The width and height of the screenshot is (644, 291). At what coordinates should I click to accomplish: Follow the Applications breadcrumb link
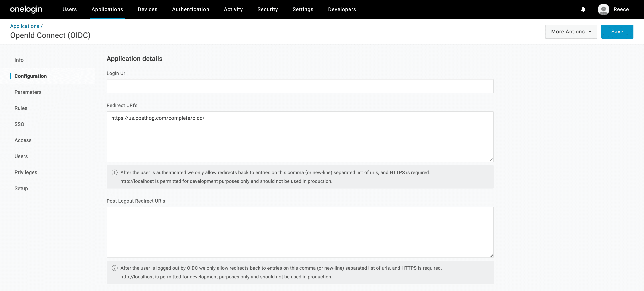click(25, 26)
